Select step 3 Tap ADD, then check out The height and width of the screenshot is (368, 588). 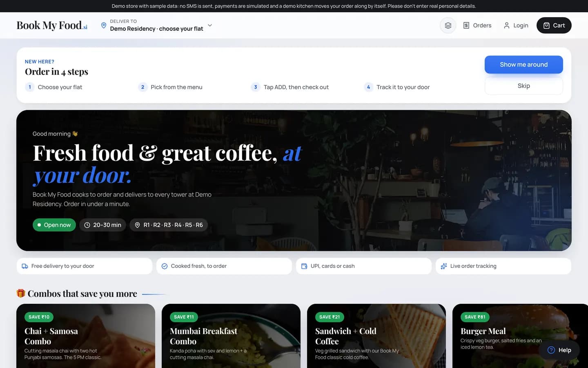coord(290,87)
